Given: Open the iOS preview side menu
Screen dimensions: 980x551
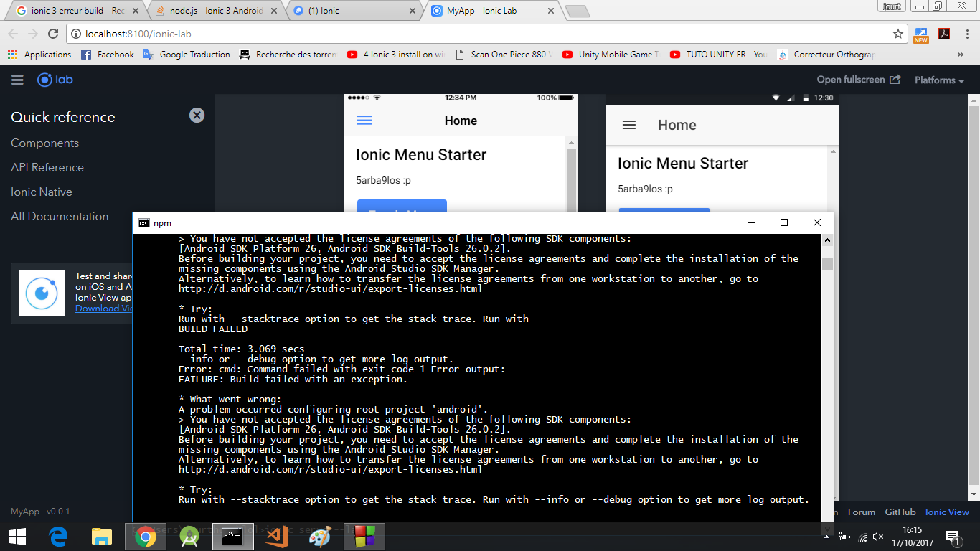Looking at the screenshot, I should click(x=364, y=121).
